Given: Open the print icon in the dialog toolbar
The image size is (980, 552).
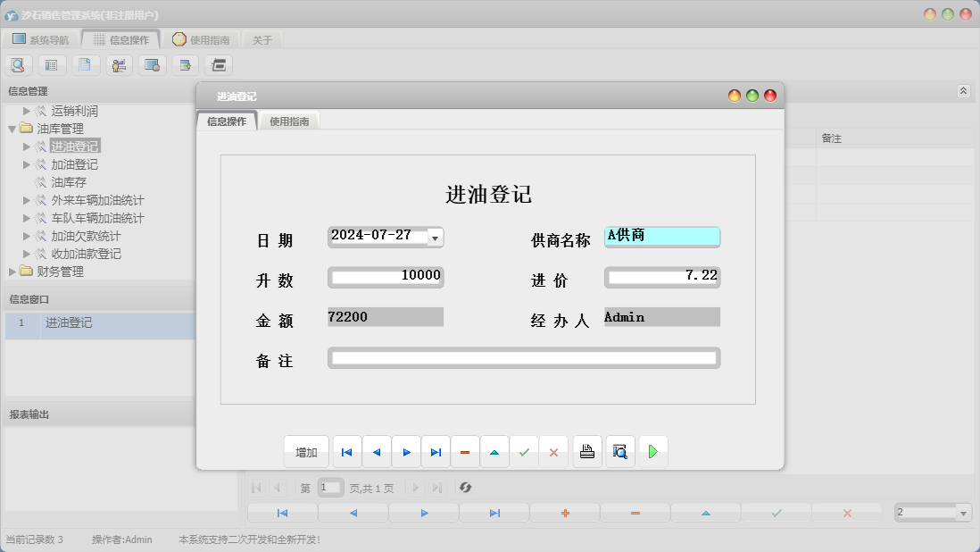Looking at the screenshot, I should [x=587, y=451].
